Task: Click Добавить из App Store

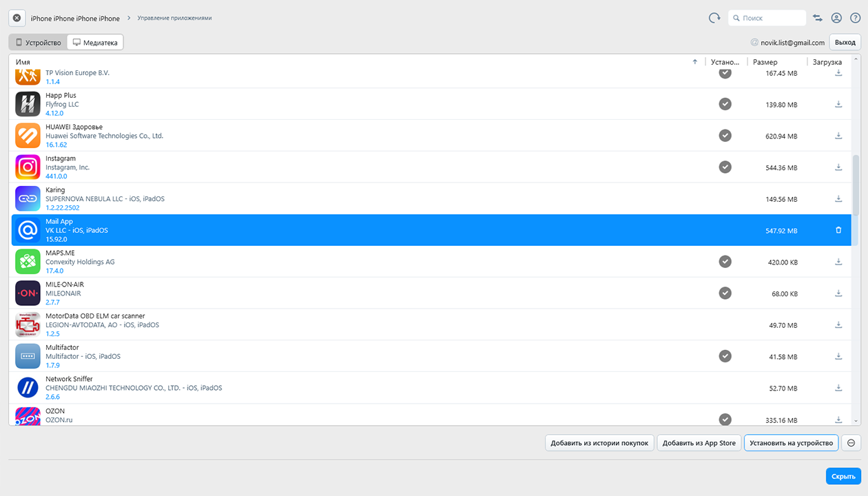Action: pyautogui.click(x=699, y=443)
